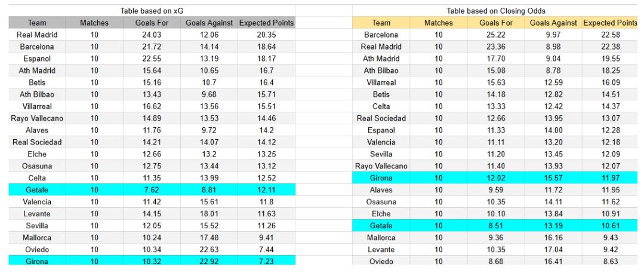Select Rayo Vallecano in Closing Odds table
This screenshot has height=276, width=644.
tap(381, 166)
